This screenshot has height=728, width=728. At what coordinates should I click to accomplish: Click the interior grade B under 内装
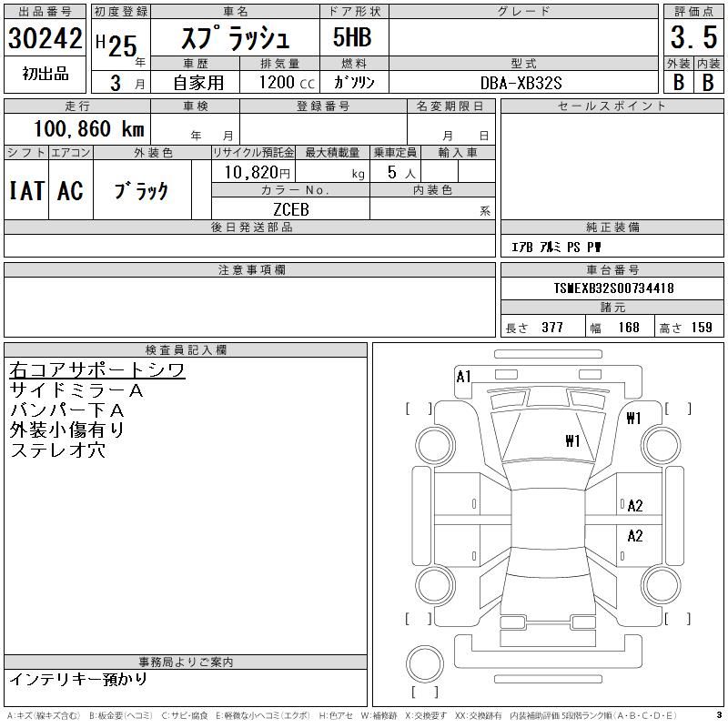coord(708,82)
